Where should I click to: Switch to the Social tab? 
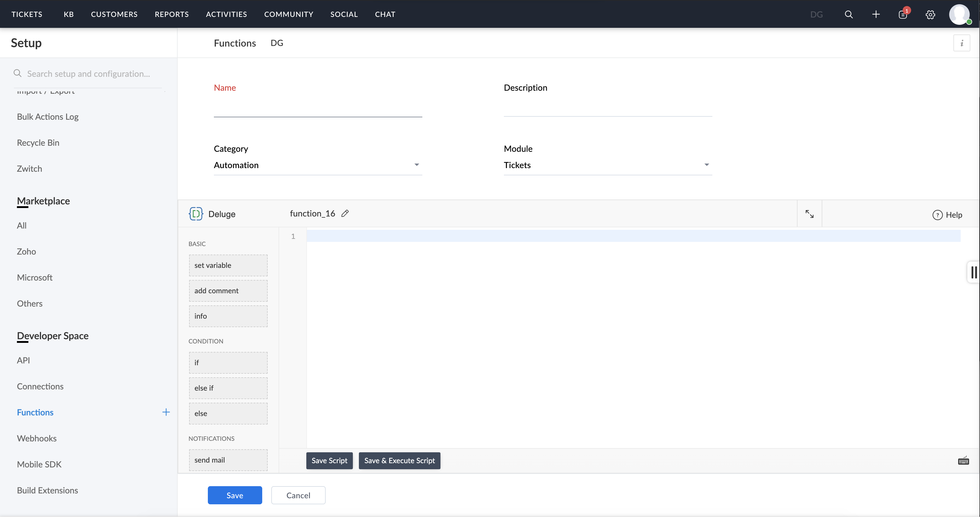click(344, 14)
